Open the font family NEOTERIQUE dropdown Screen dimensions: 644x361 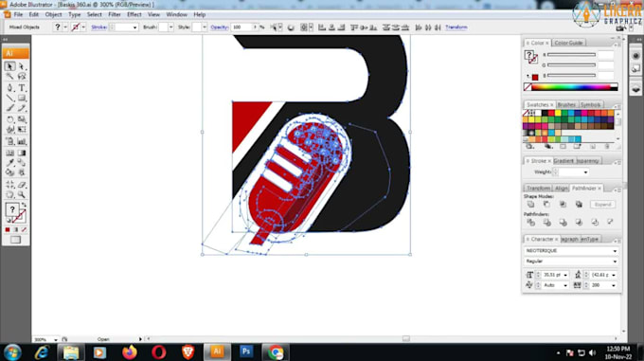(x=615, y=250)
